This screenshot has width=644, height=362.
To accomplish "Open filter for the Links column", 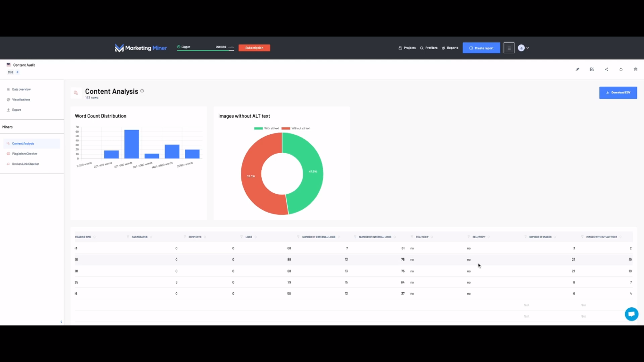I will pos(242,237).
